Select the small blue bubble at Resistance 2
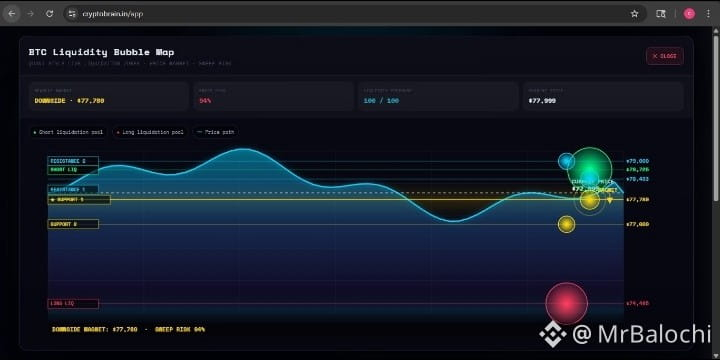 [566, 161]
